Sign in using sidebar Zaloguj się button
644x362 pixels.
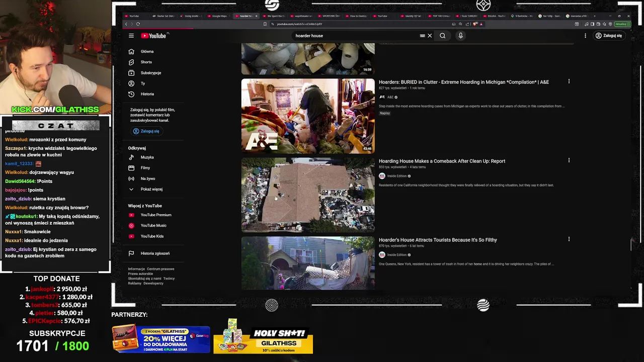click(146, 131)
